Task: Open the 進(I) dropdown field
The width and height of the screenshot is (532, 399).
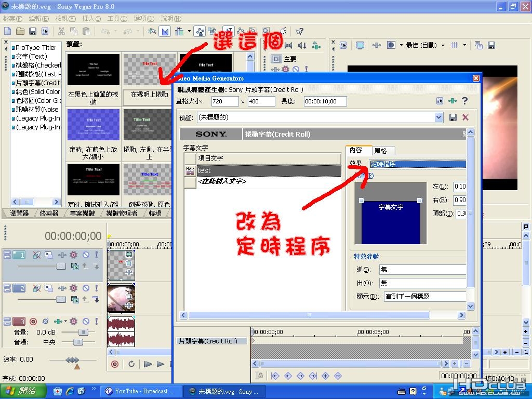Action: [423, 270]
